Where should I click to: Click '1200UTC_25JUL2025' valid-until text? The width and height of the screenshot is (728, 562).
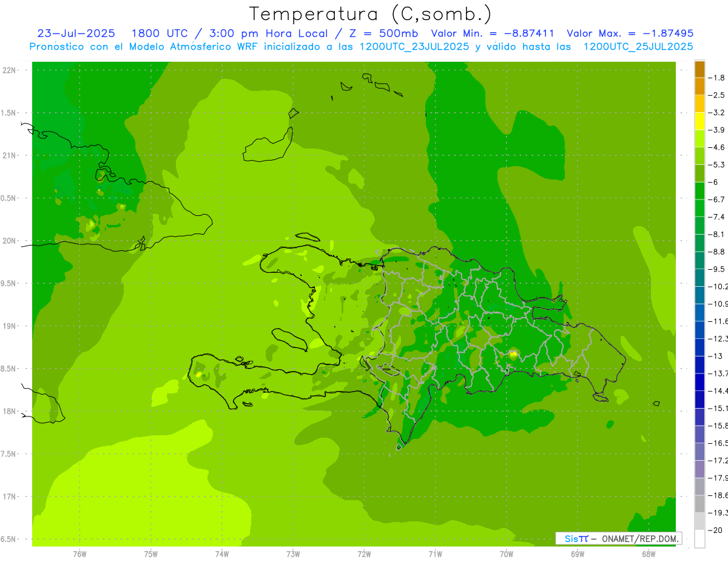pyautogui.click(x=638, y=47)
